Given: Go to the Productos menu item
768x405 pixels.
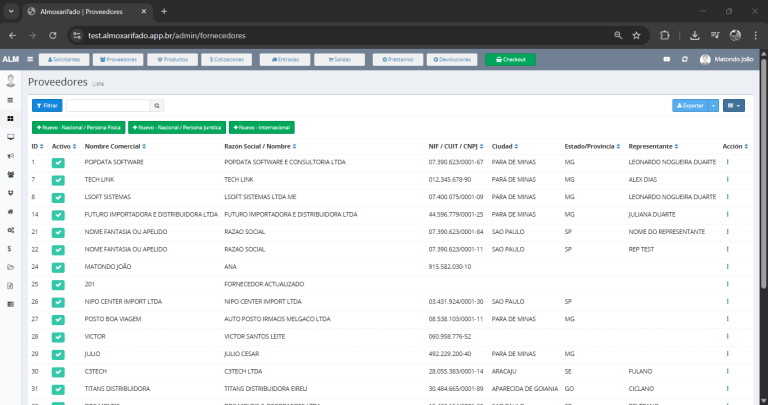Looking at the screenshot, I should point(172,60).
